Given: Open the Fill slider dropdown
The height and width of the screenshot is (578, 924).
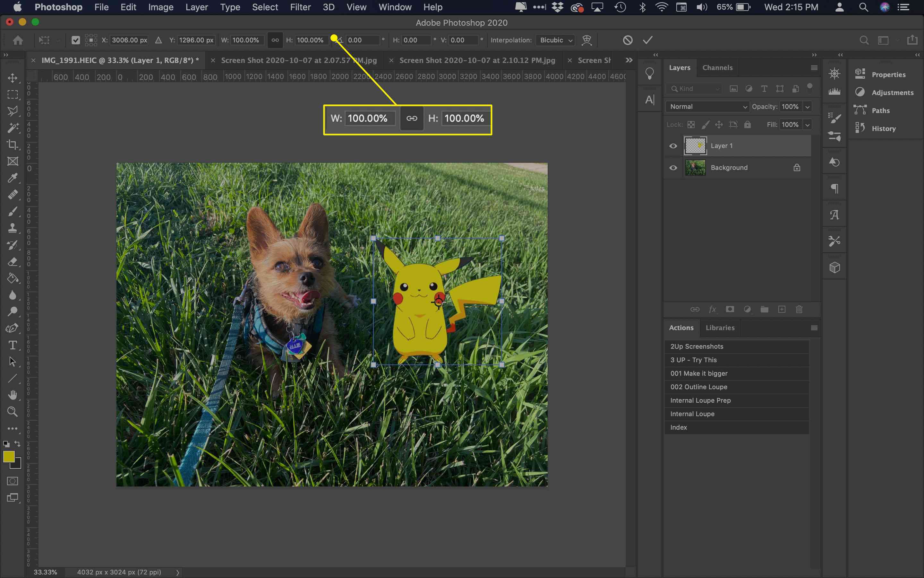Looking at the screenshot, I should pyautogui.click(x=807, y=125).
